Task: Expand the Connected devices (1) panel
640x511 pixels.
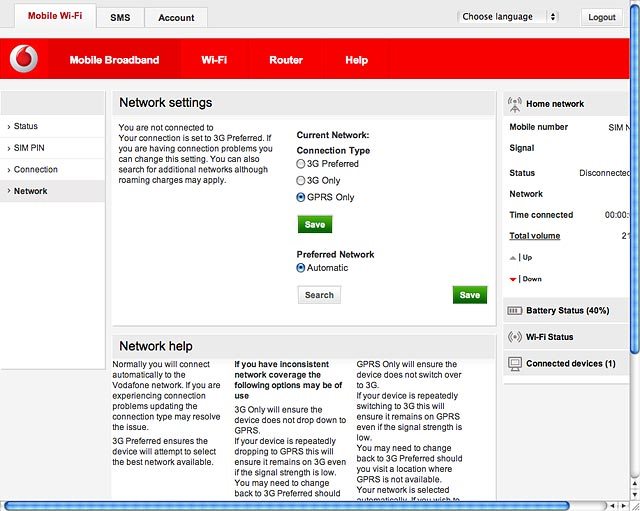Action: (x=566, y=363)
